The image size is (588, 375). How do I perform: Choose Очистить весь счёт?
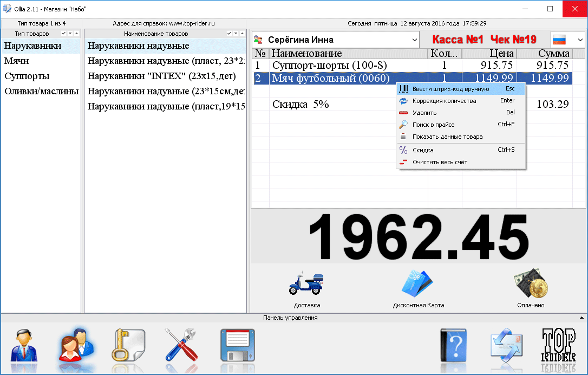461,162
